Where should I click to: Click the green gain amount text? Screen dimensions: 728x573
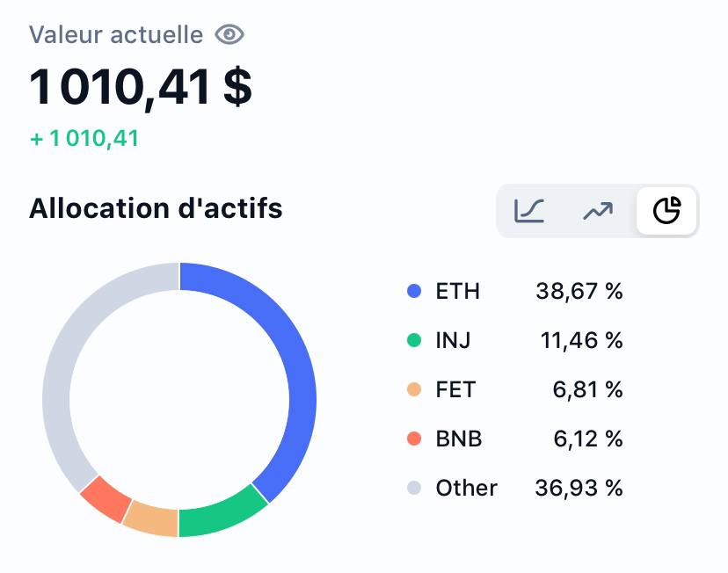coord(84,139)
